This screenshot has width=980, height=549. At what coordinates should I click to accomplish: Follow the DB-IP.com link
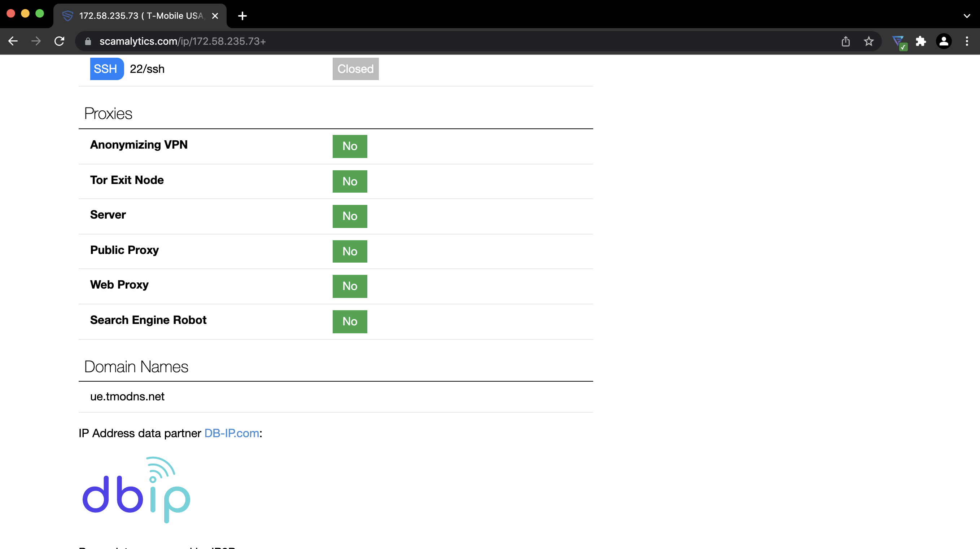(231, 433)
